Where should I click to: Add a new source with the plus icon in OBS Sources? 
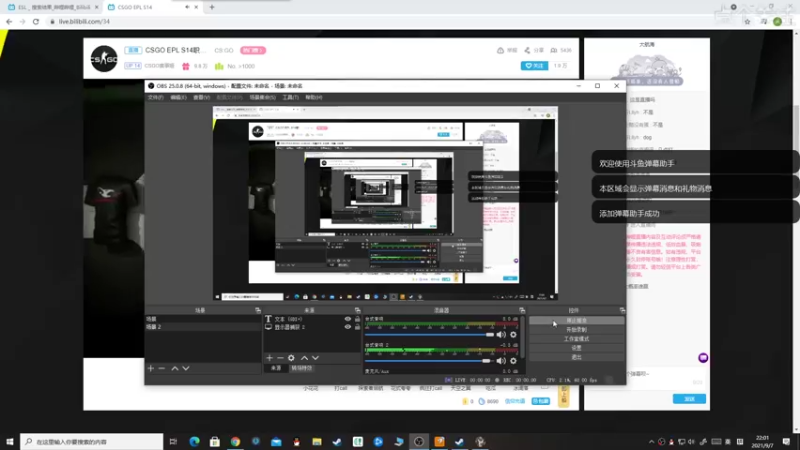[269, 358]
